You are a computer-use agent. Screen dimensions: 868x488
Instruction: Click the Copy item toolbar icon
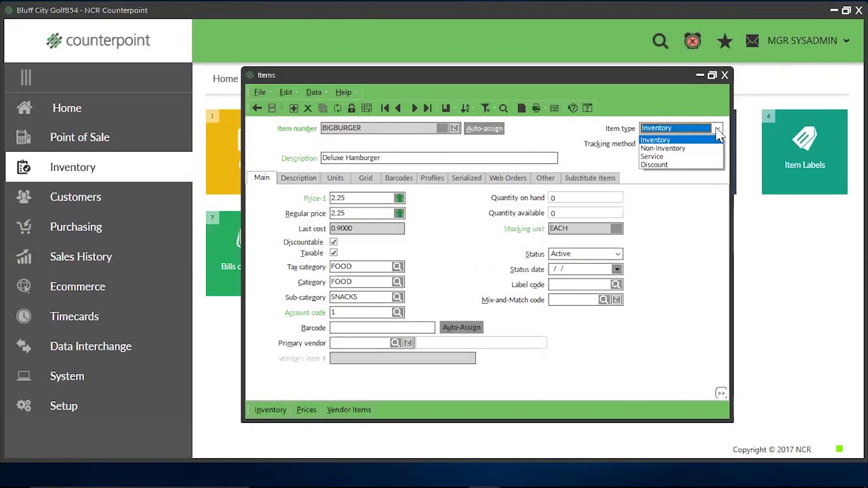[323, 108]
